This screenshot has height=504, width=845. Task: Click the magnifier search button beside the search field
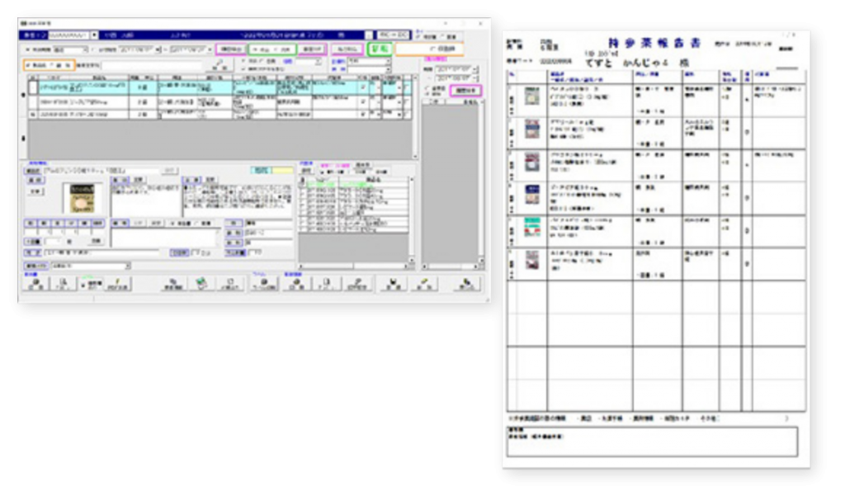pyautogui.click(x=220, y=64)
